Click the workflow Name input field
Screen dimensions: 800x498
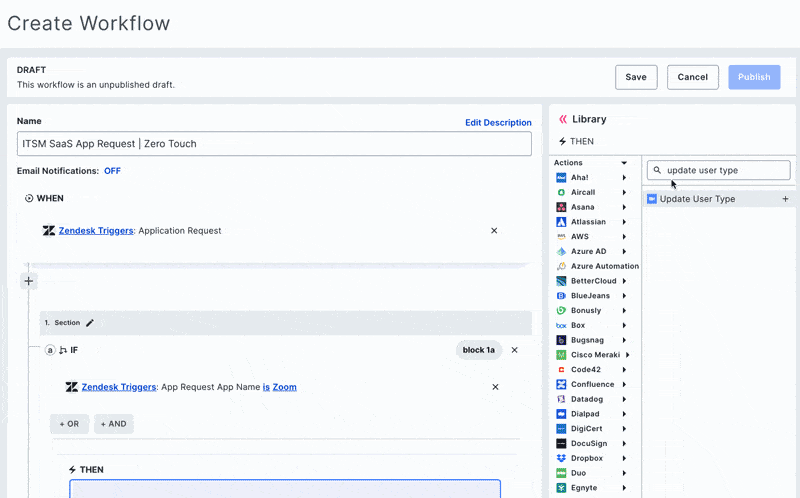coord(274,144)
